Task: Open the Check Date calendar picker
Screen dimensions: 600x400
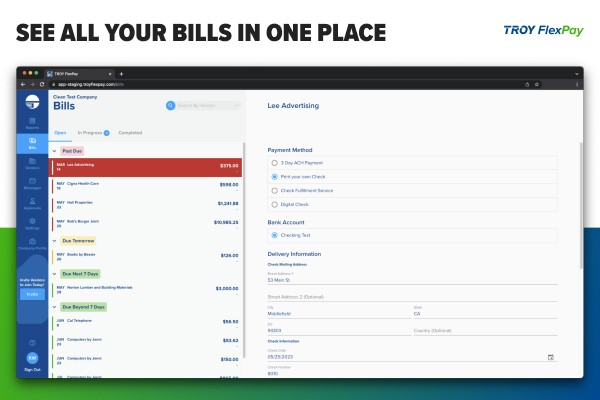Action: click(x=551, y=357)
